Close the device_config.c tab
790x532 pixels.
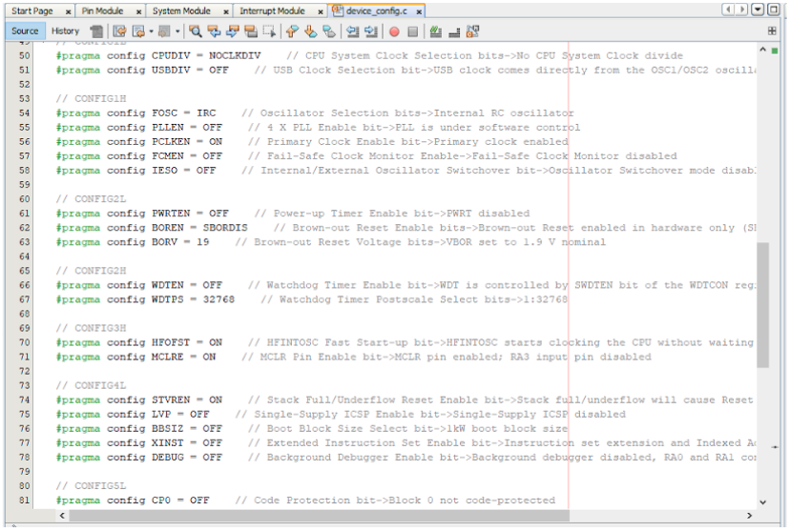[x=419, y=11]
